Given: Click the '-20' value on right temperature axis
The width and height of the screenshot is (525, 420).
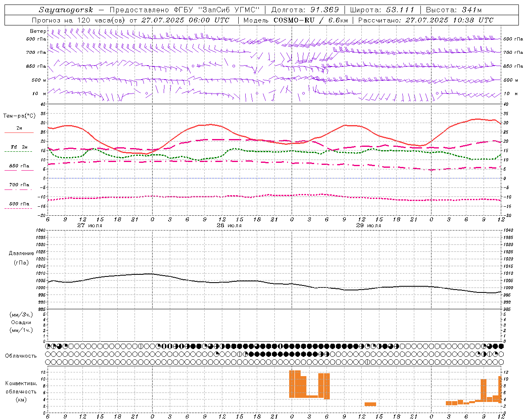Looking at the screenshot, I should click(507, 215).
